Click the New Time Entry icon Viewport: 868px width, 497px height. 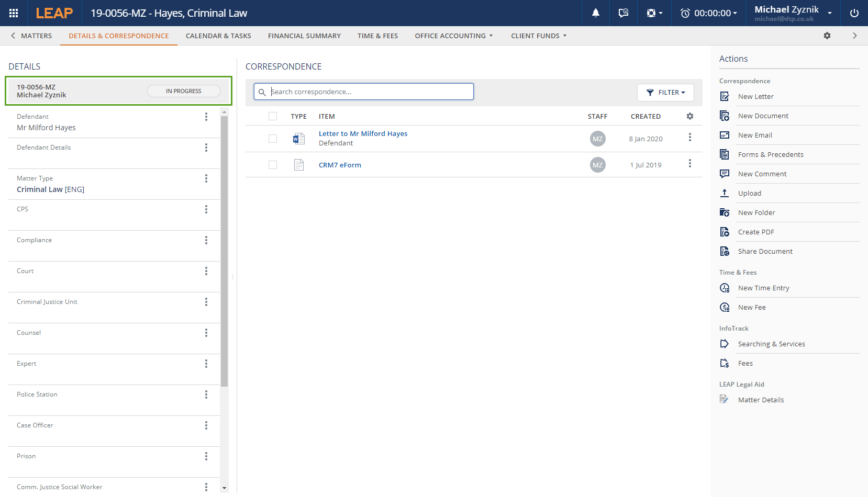[725, 288]
